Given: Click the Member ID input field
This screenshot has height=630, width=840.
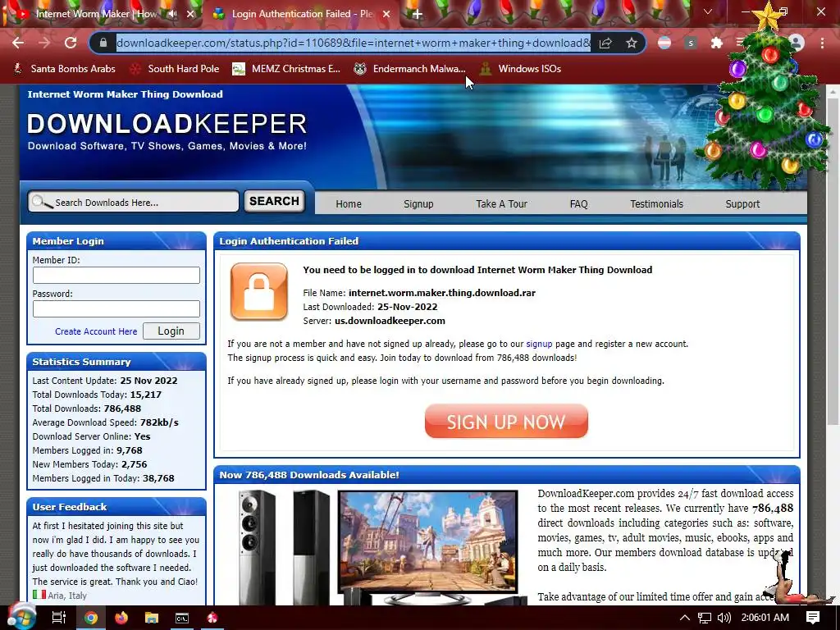Looking at the screenshot, I should pyautogui.click(x=116, y=275).
